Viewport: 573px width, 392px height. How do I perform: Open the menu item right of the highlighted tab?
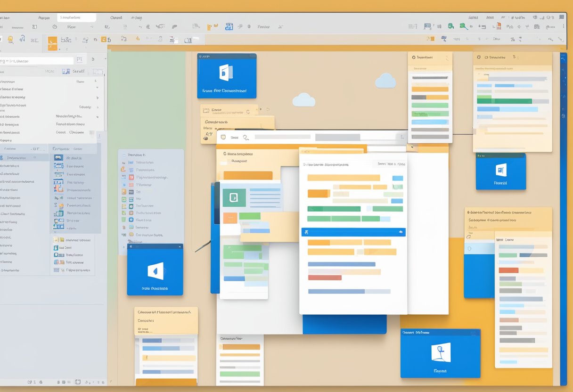coord(116,17)
